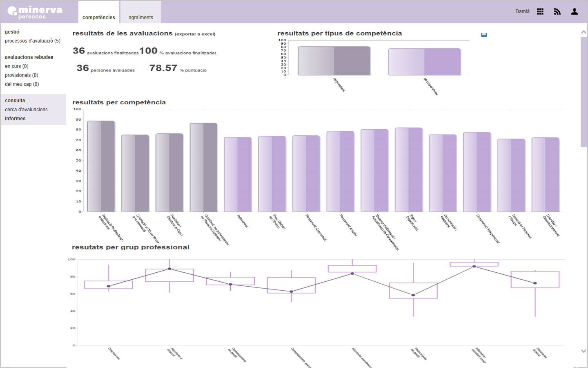The image size is (588, 368).
Task: Click the Flexibilitat i Obertura al Canvi bar
Action: [169, 173]
